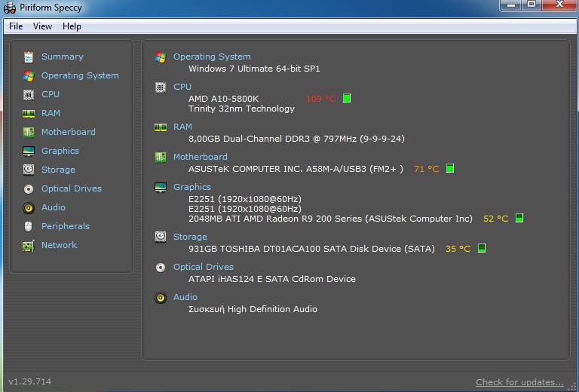This screenshot has height=392, width=579.
Task: Click the 52 °C graphics temperature value
Action: tap(496, 219)
